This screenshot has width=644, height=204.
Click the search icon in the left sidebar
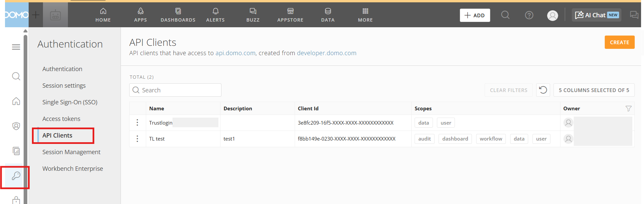16,76
